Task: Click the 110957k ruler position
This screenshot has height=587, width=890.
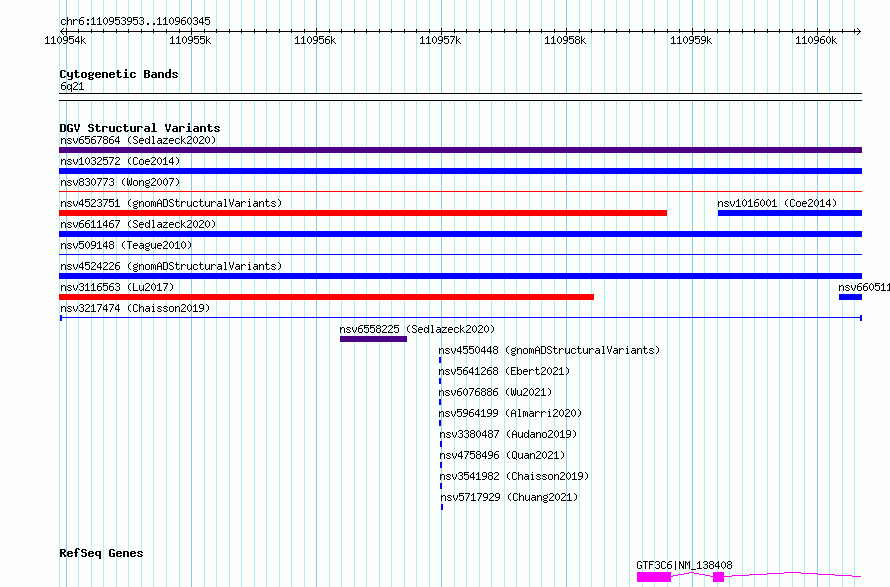Action: click(x=440, y=40)
